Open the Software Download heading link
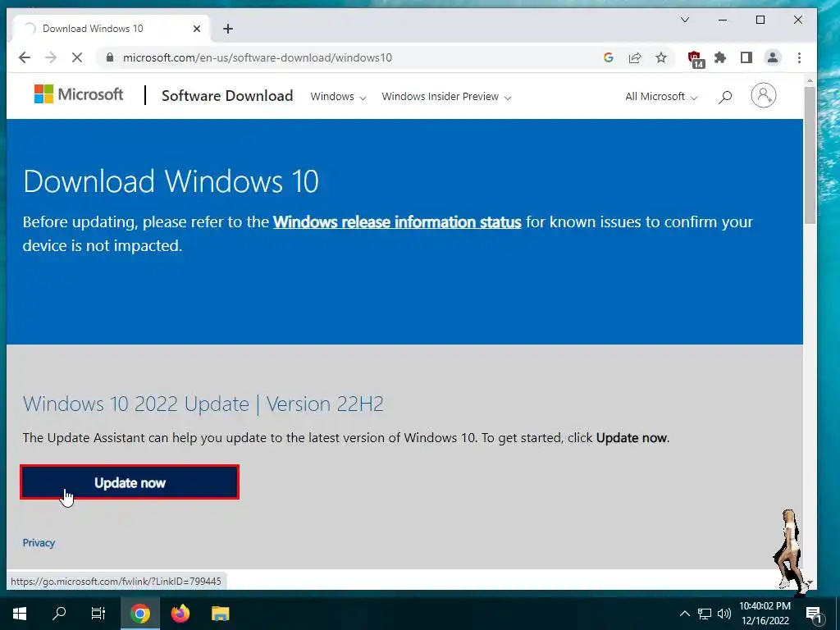The width and height of the screenshot is (840, 630). coord(227,96)
